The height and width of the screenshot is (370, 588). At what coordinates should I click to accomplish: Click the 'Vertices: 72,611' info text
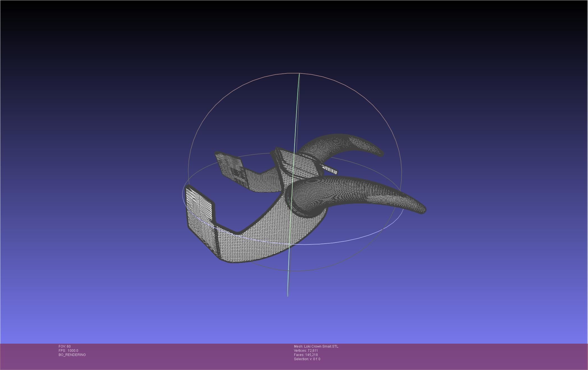[306, 351]
